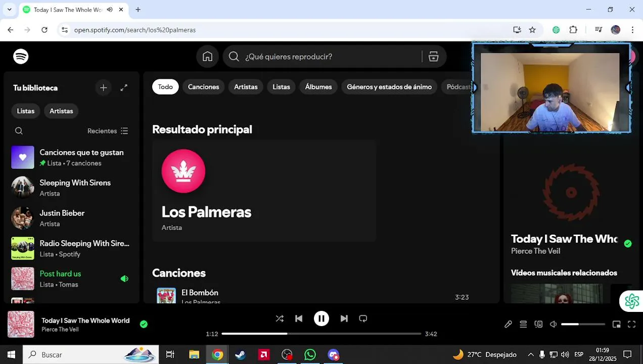Open Pierce The Veil link in player bar
643x364 pixels.
pyautogui.click(x=60, y=330)
